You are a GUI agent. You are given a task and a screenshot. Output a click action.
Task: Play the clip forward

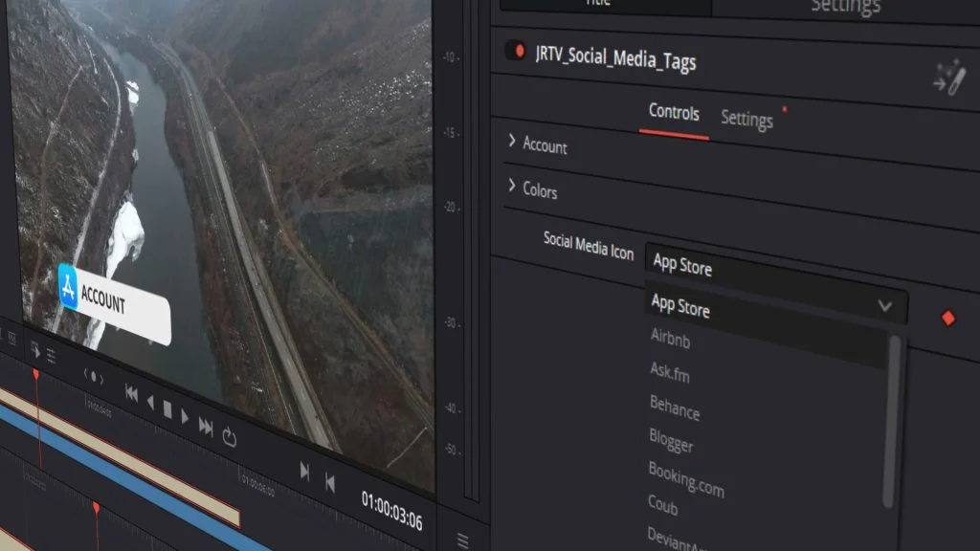(x=185, y=417)
